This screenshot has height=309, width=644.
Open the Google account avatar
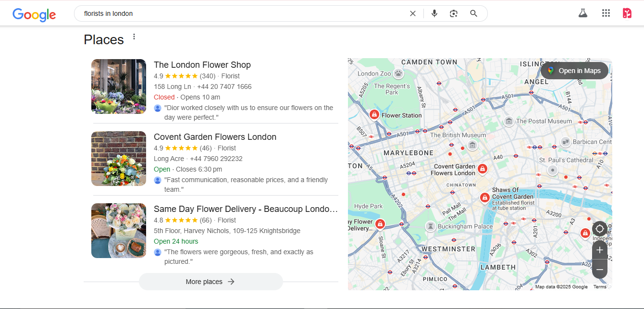tap(627, 13)
